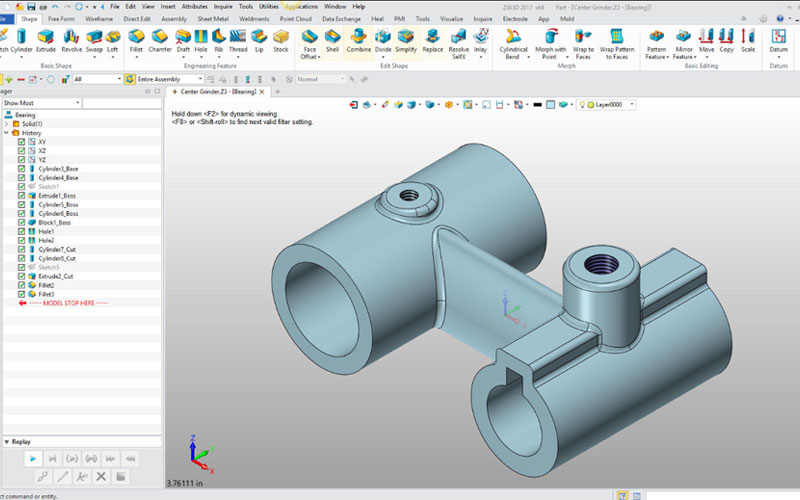Uncheck the Extrude2_Cut feature
The image size is (800, 500).
[x=21, y=276]
